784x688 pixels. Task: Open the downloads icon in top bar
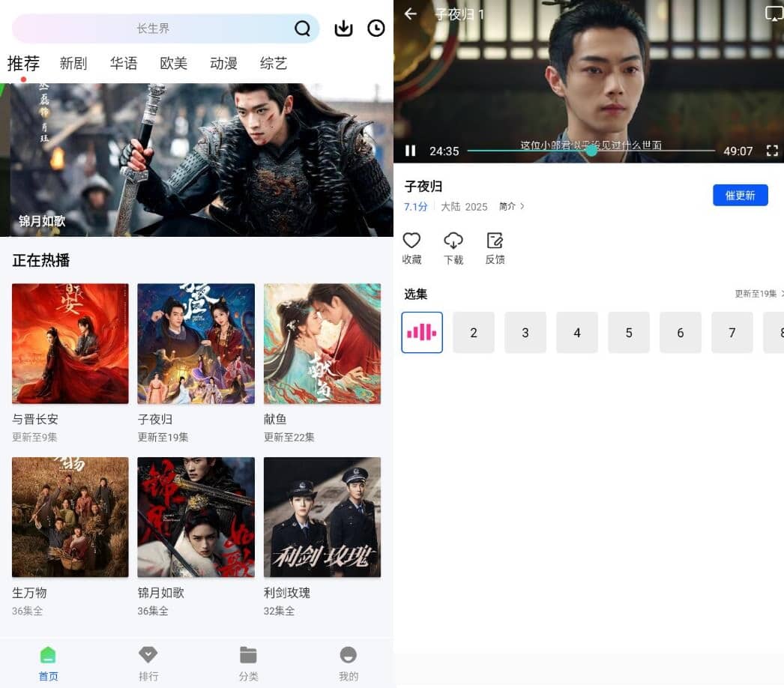(x=343, y=28)
